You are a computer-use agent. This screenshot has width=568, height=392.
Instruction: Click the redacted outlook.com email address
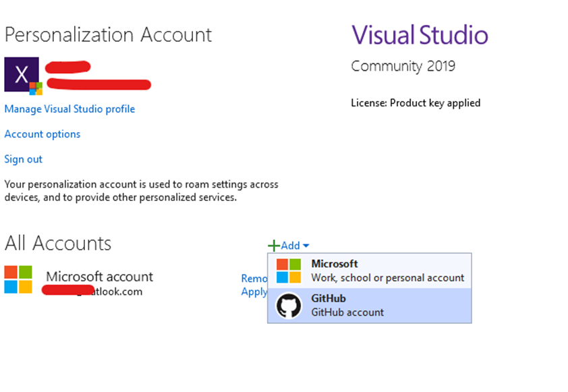(x=92, y=291)
